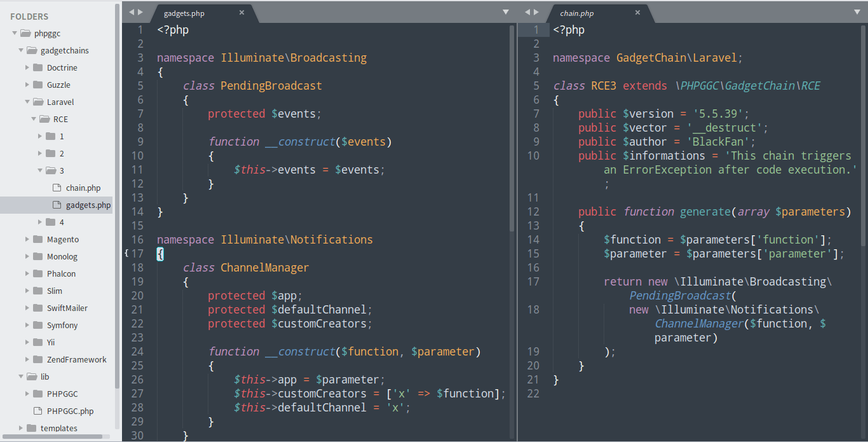868x442 pixels.
Task: Click '5.5.39' version string in chain.php
Action: [718, 114]
